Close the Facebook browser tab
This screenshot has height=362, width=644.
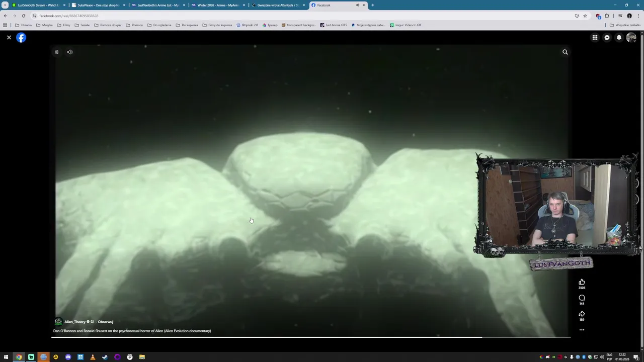[x=364, y=5]
